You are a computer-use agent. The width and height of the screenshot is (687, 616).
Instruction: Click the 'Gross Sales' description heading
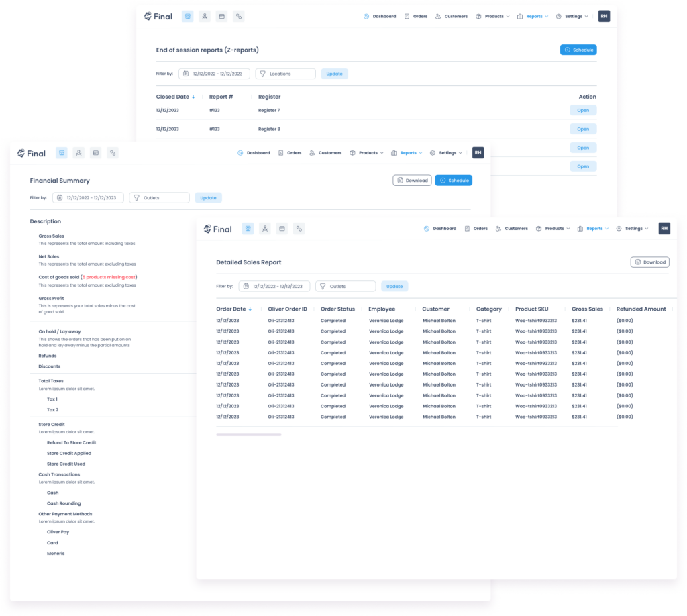[51, 236]
